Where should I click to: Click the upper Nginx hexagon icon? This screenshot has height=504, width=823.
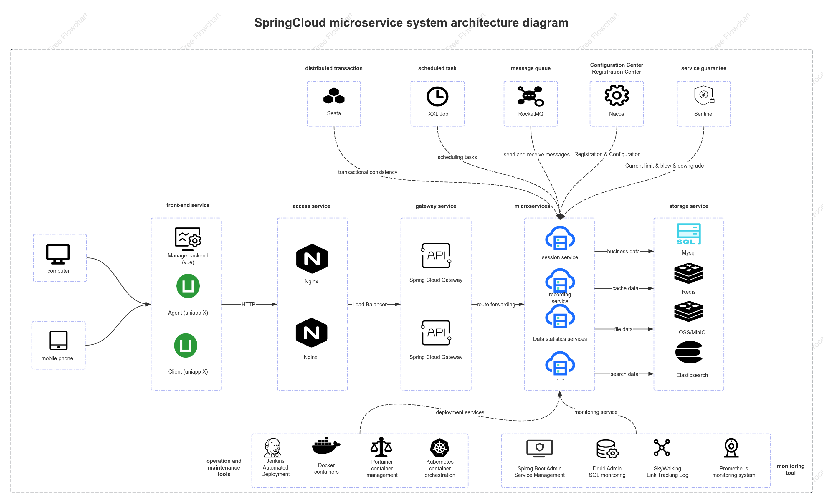(312, 259)
